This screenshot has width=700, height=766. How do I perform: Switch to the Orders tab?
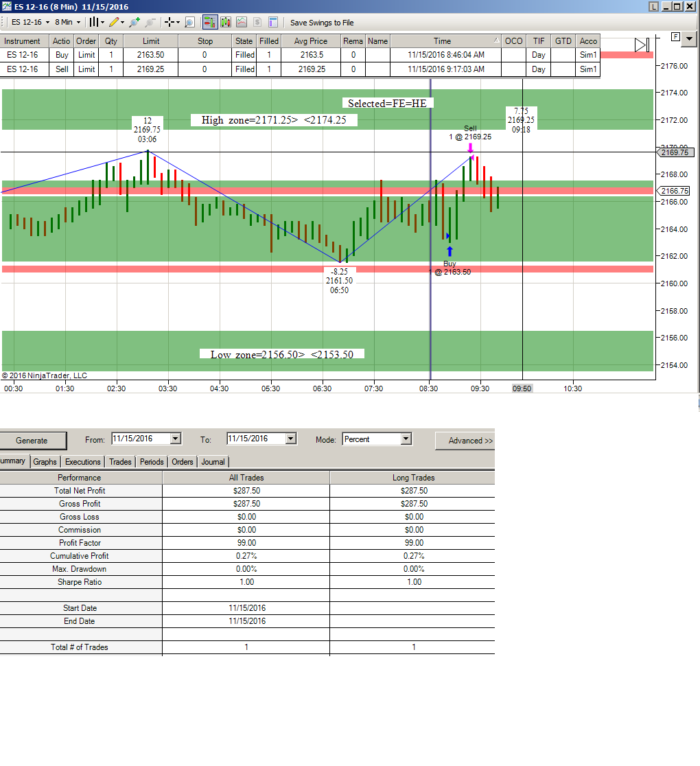pos(182,462)
